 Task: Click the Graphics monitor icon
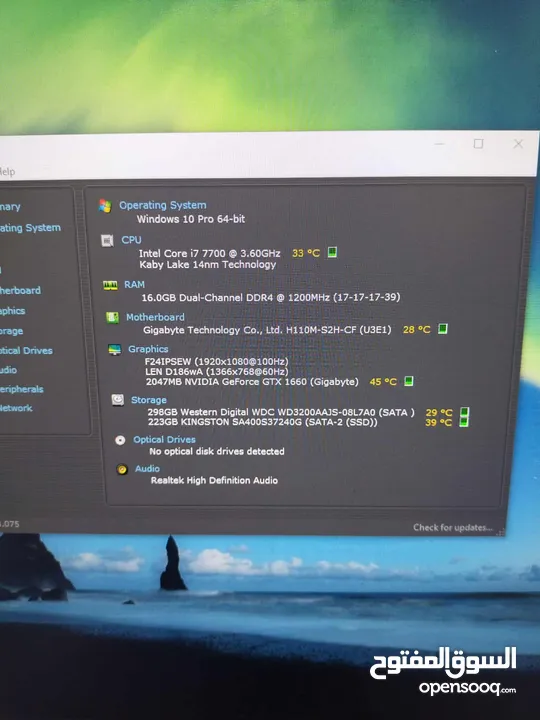coord(115,349)
